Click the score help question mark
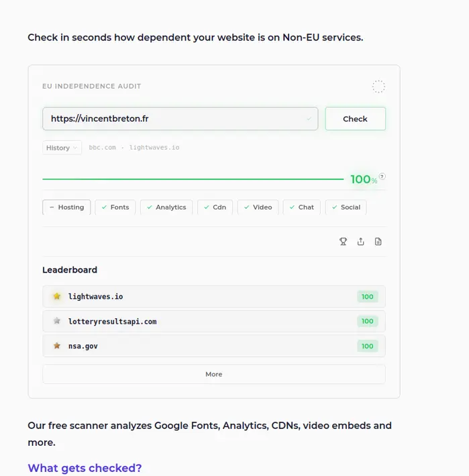The width and height of the screenshot is (469, 476). click(382, 177)
